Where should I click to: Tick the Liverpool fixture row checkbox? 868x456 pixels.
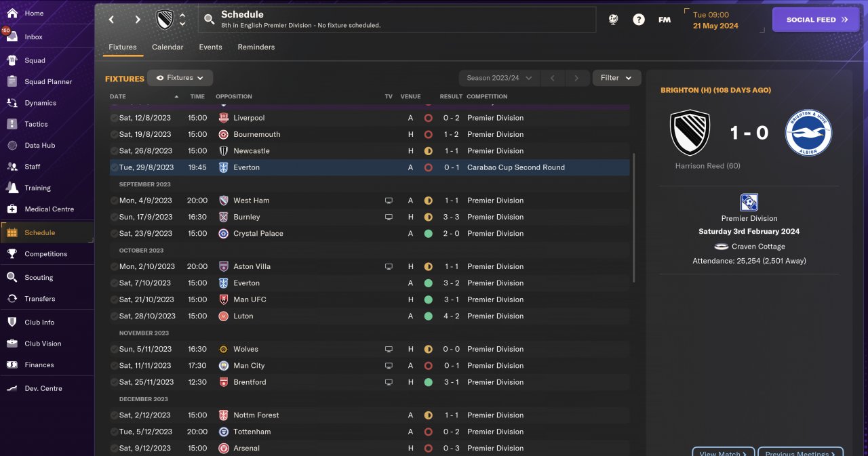pos(114,118)
